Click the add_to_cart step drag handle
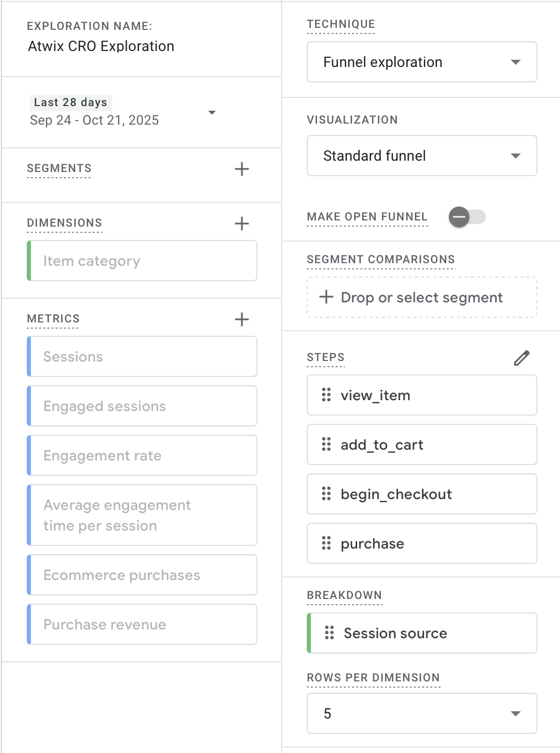Viewport: 560px width, 753px height. (326, 444)
